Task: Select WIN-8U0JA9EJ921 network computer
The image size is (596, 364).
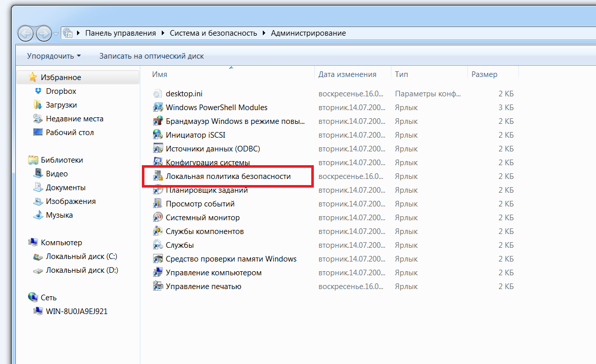Action: [x=77, y=311]
